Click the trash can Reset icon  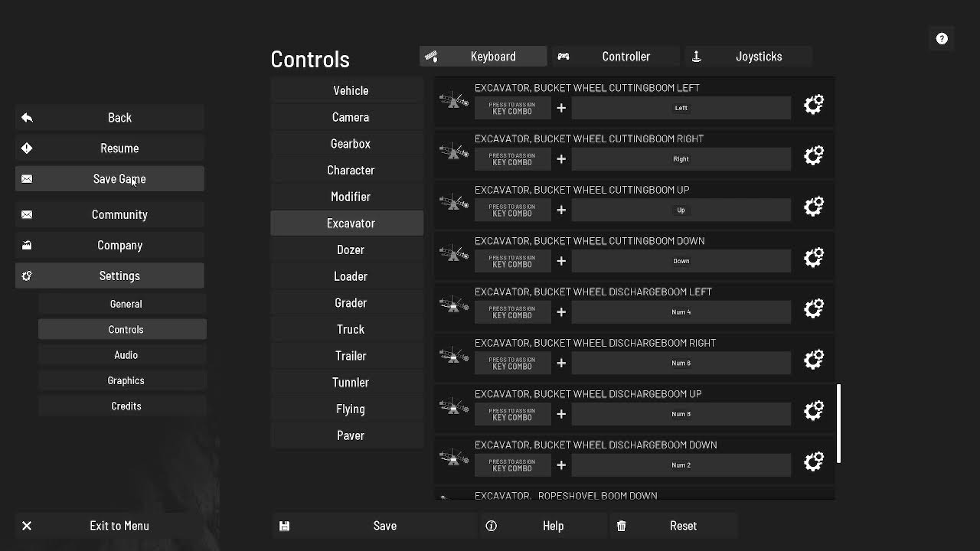coord(621,527)
